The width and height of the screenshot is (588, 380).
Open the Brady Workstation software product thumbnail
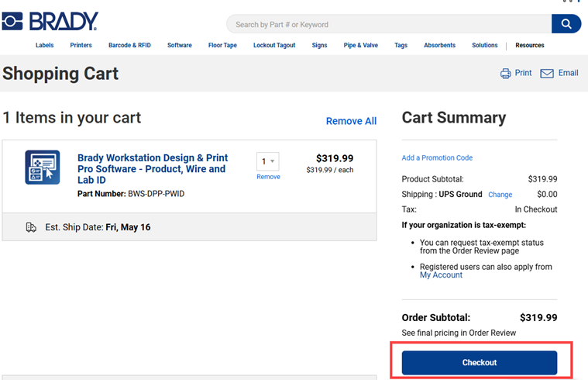pyautogui.click(x=43, y=168)
